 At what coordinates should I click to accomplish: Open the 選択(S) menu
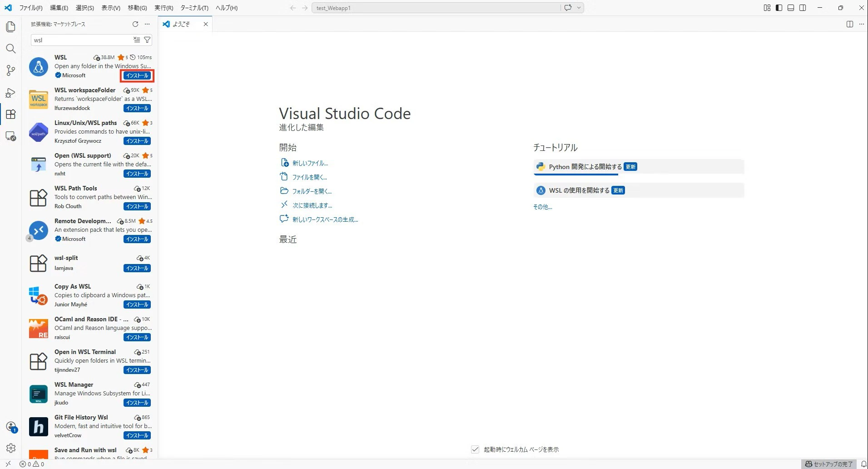[x=85, y=8]
